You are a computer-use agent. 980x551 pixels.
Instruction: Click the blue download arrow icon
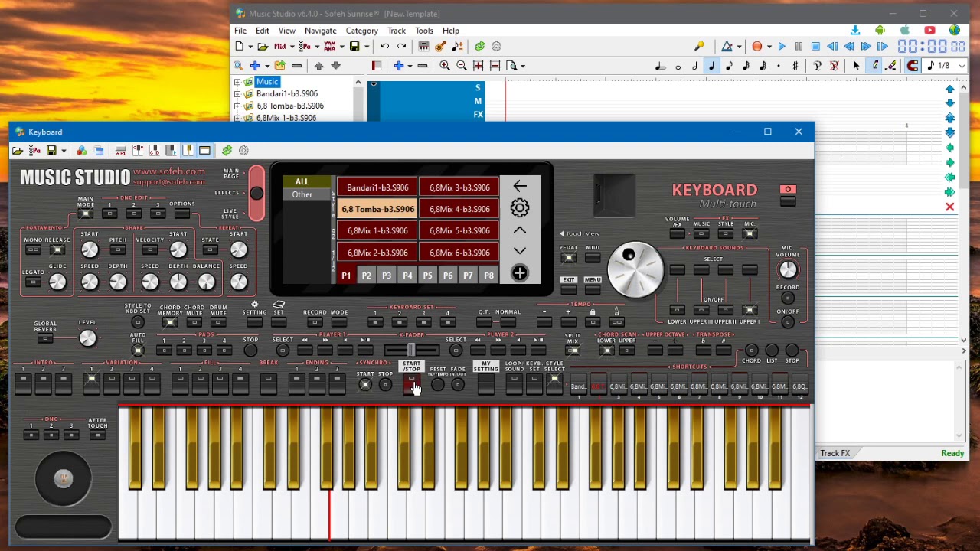point(855,31)
